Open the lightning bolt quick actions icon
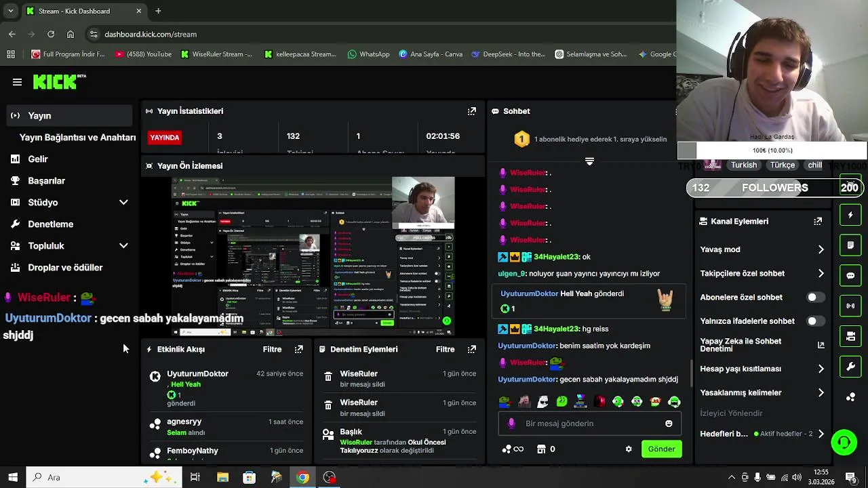 [850, 215]
